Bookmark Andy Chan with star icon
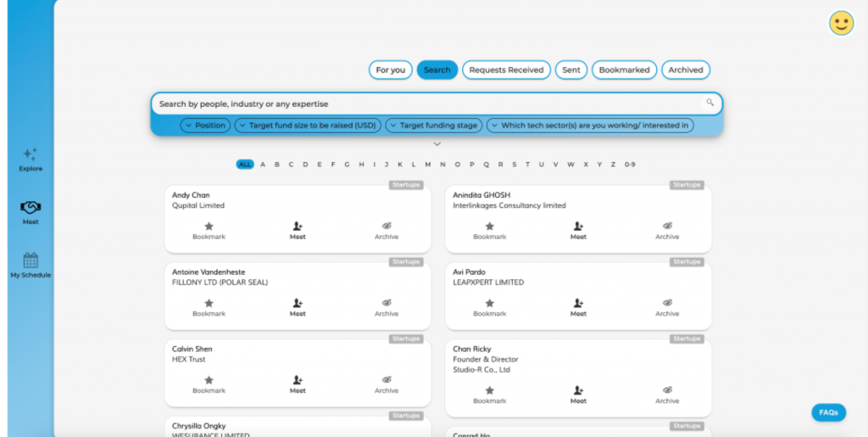 (x=209, y=227)
